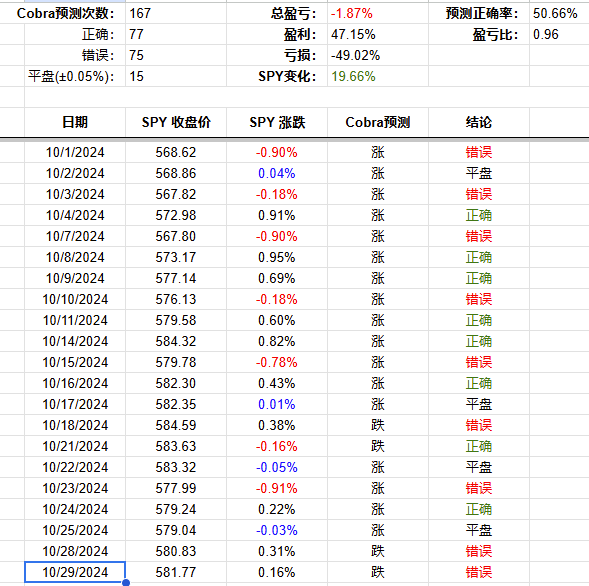Click the 0.82% change cell
The width and height of the screenshot is (589, 586).
(x=277, y=342)
